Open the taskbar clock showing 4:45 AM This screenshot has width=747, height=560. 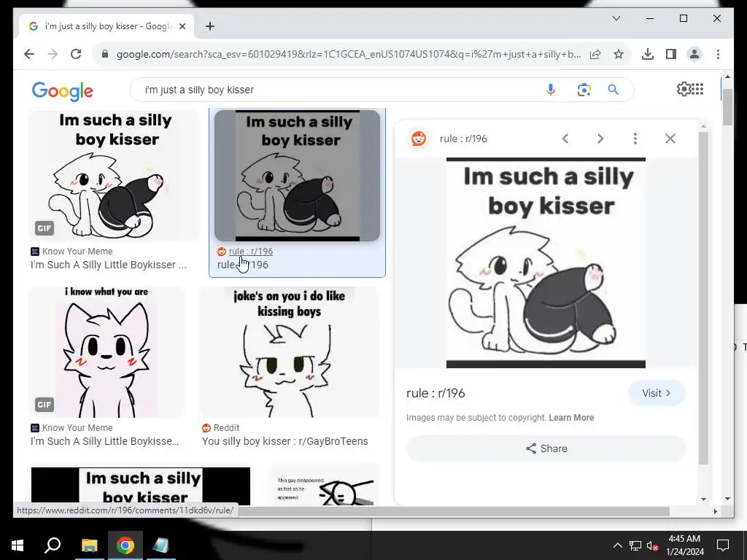tap(684, 545)
